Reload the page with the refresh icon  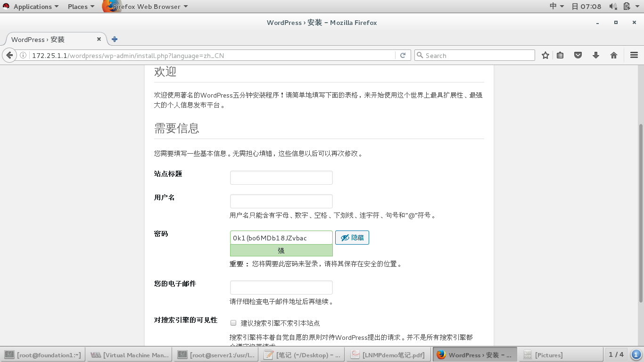pos(403,55)
